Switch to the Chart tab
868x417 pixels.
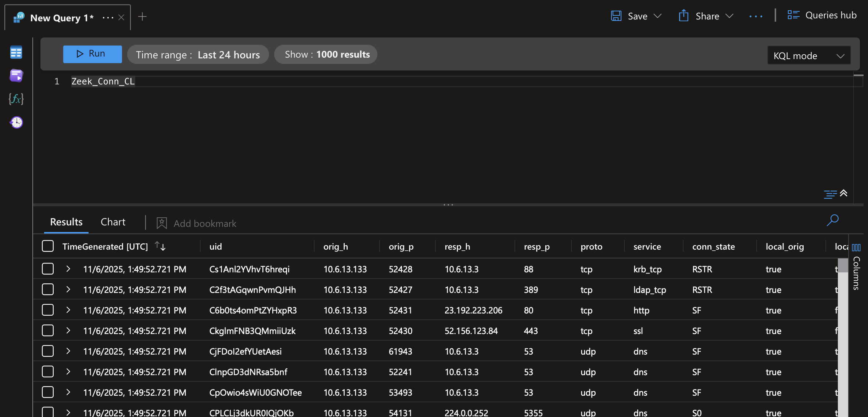[113, 222]
